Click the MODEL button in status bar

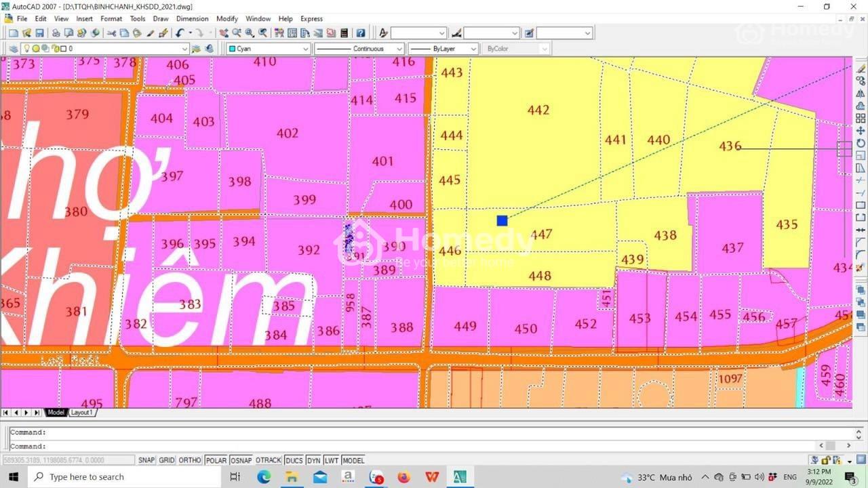353,460
